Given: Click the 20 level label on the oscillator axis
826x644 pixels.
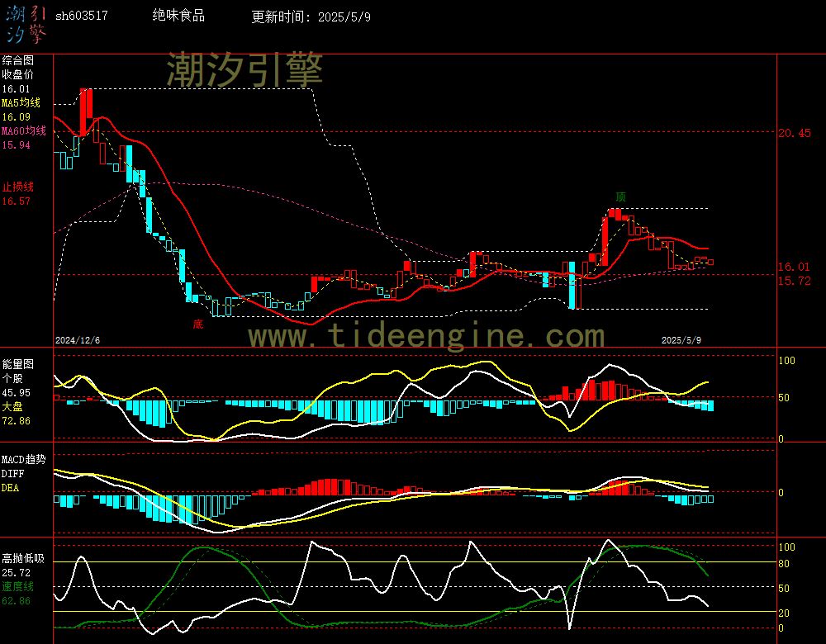Looking at the screenshot, I should pos(784,613).
